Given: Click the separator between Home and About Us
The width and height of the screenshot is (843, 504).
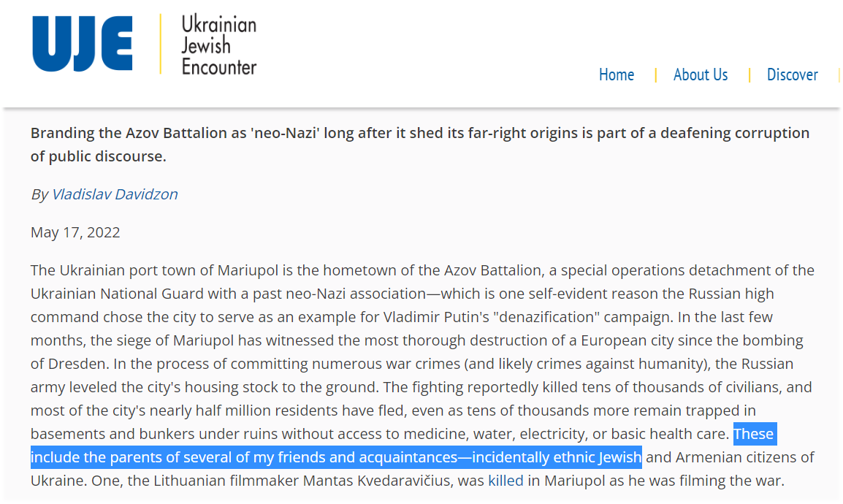Looking at the screenshot, I should point(655,75).
